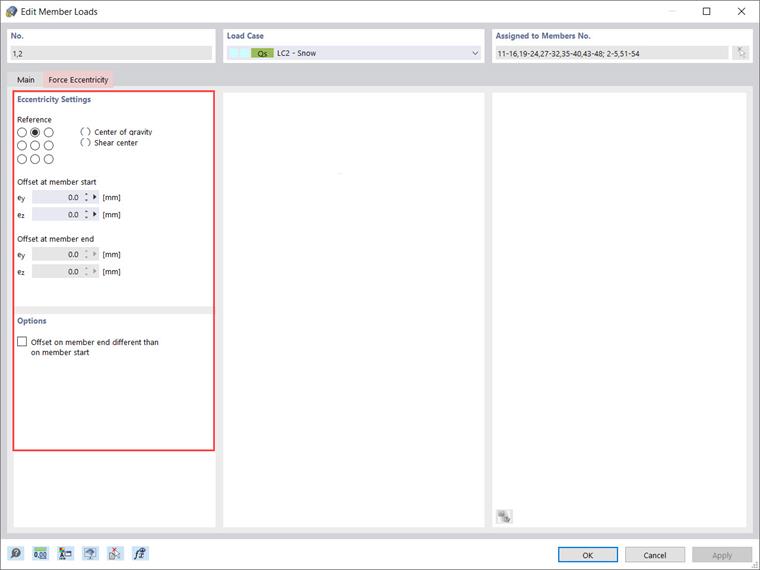Click the 'Options' section heading
Viewport: 760px width, 570px height.
pos(32,321)
